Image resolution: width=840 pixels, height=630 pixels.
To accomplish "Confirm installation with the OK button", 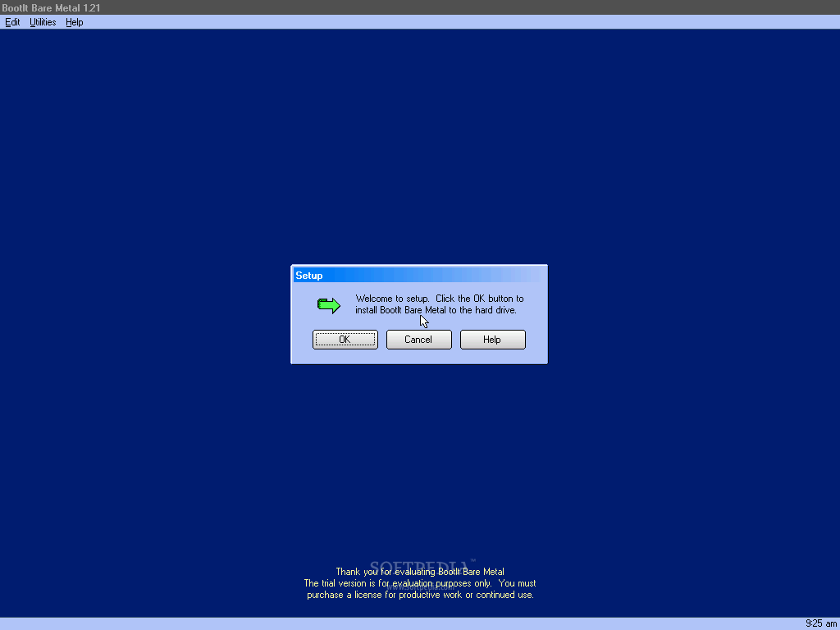I will pyautogui.click(x=345, y=340).
